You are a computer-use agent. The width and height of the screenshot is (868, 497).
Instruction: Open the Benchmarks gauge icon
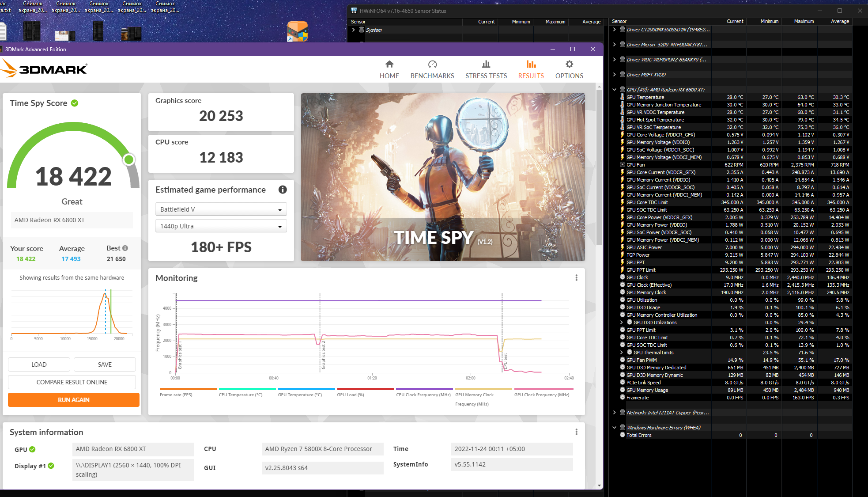(432, 64)
